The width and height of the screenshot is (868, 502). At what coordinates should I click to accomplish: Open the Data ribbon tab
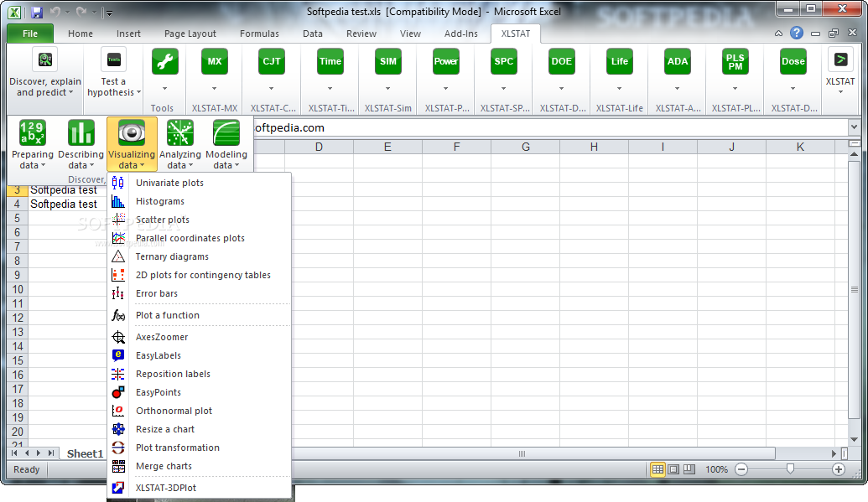coord(312,34)
